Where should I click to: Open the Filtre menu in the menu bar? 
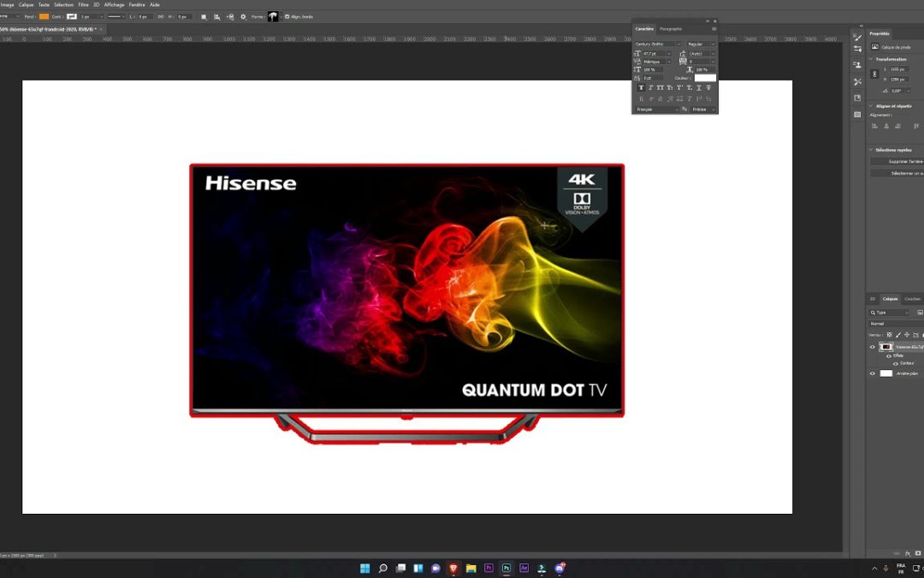(84, 4)
